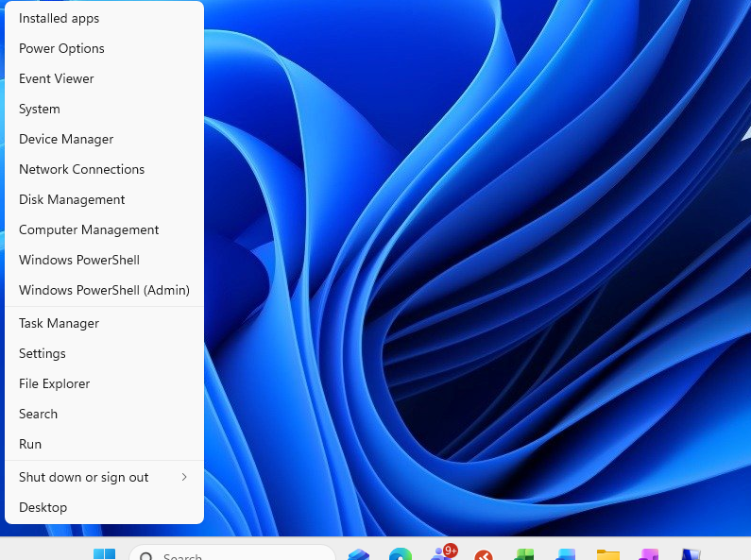
Task: Click the taskbar search magnifier icon
Action: tap(146, 556)
